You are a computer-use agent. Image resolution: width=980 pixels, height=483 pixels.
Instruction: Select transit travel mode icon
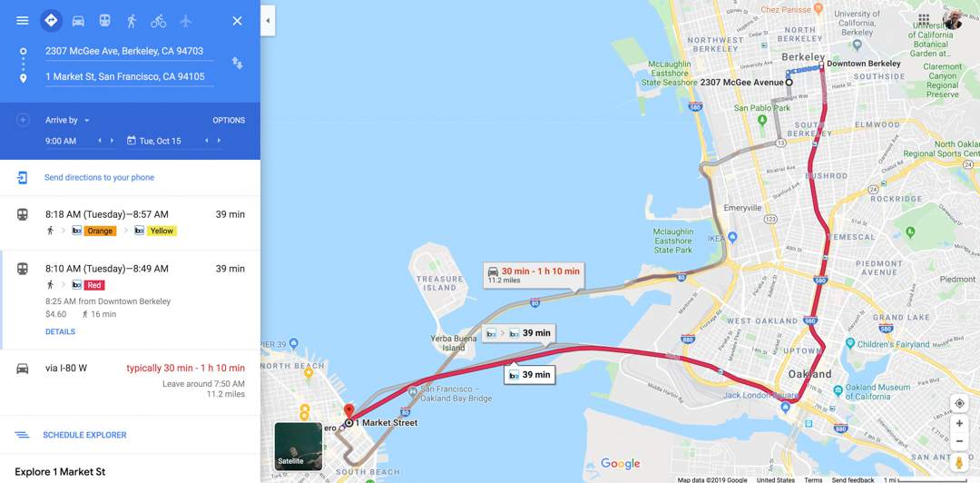pyautogui.click(x=105, y=21)
